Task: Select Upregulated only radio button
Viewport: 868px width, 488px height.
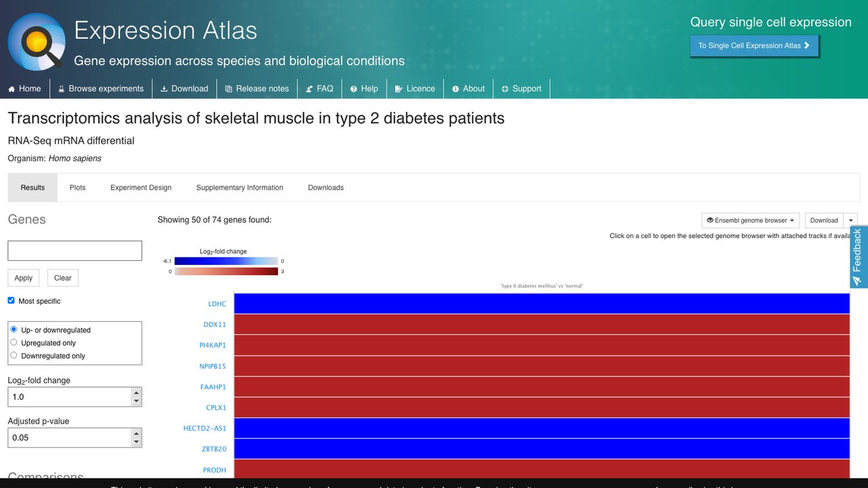Action: [x=14, y=342]
